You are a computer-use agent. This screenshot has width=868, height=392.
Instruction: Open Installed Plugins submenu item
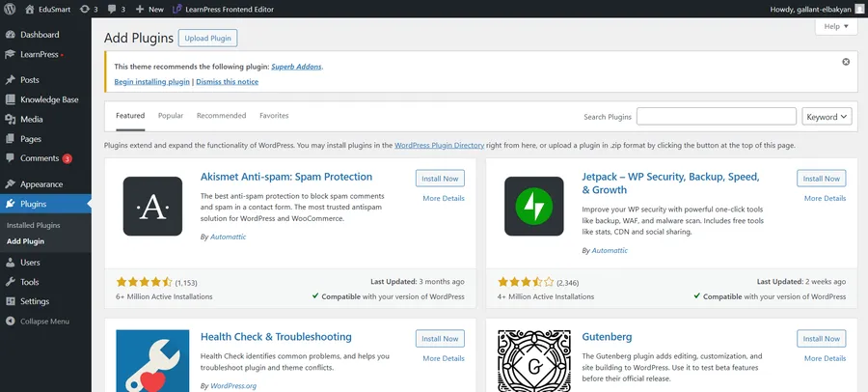(33, 226)
